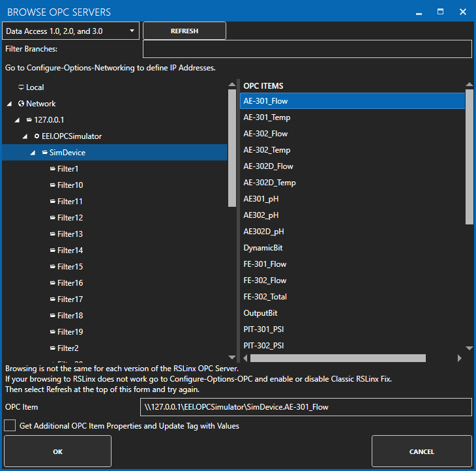Click the SimDevice node icon
This screenshot has width=476, height=471.
pyautogui.click(x=44, y=153)
